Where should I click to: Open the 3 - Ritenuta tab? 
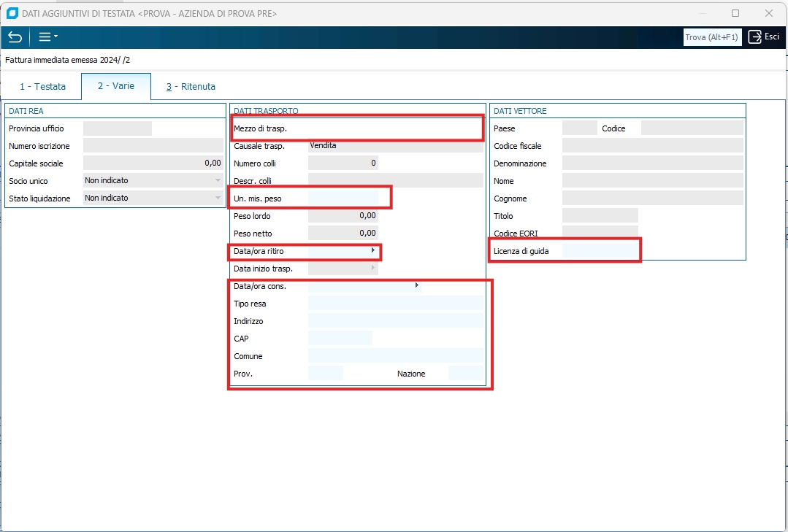click(x=191, y=86)
